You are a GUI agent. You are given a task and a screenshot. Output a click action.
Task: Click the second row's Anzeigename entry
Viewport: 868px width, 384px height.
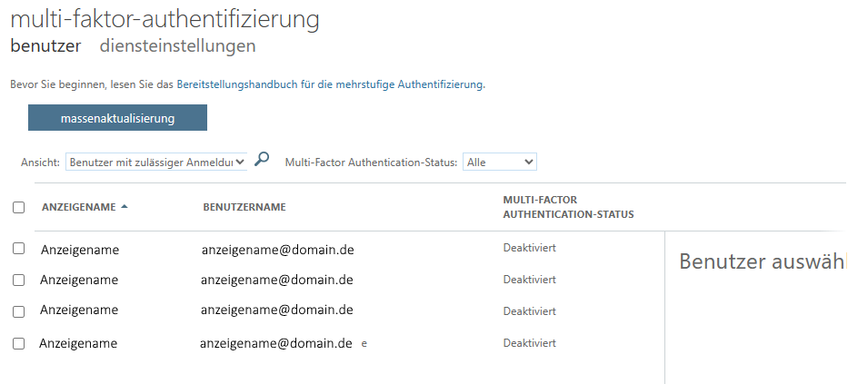pyautogui.click(x=79, y=280)
